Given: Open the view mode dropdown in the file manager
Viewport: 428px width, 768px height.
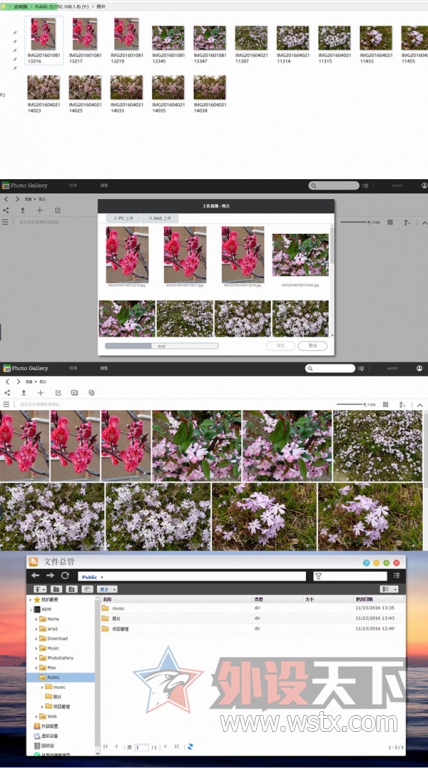Looking at the screenshot, I should [x=390, y=589].
